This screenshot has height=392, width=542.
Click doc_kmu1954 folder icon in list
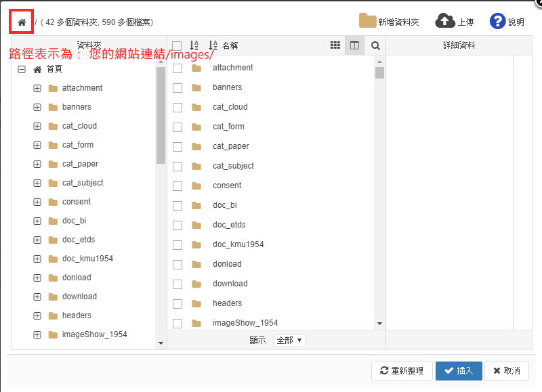(x=196, y=245)
